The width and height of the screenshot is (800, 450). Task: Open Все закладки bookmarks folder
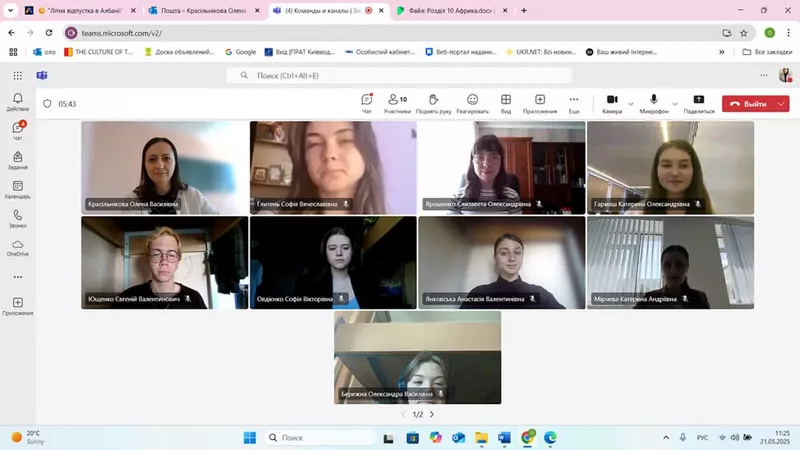click(x=767, y=52)
